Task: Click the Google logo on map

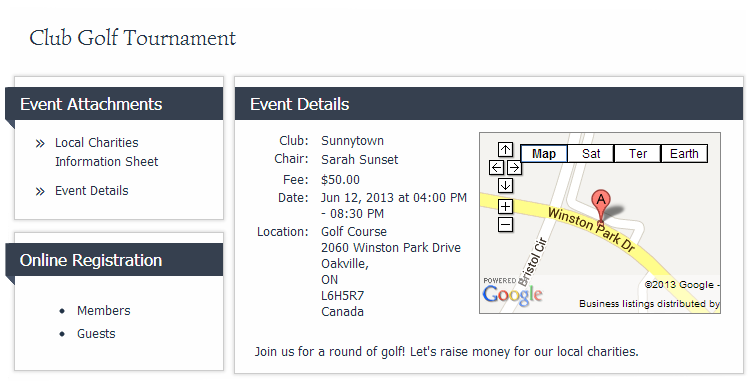Action: (512, 295)
